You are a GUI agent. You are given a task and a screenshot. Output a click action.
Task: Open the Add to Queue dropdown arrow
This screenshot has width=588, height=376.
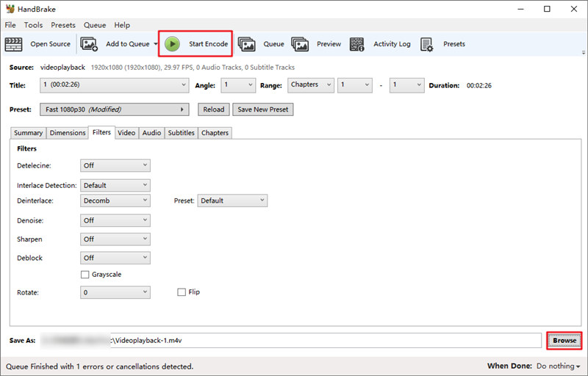[156, 44]
